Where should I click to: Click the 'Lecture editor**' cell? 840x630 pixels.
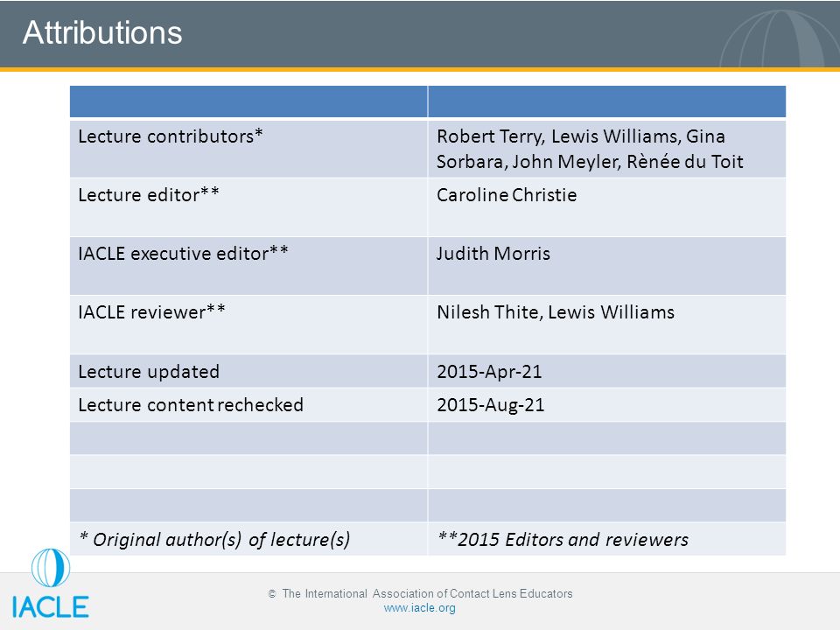(x=248, y=207)
